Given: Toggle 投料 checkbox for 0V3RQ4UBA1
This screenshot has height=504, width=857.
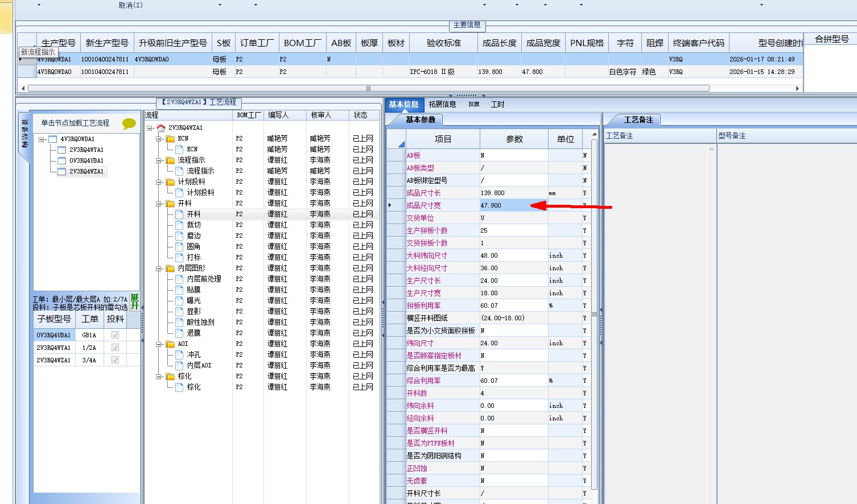Looking at the screenshot, I should point(116,335).
